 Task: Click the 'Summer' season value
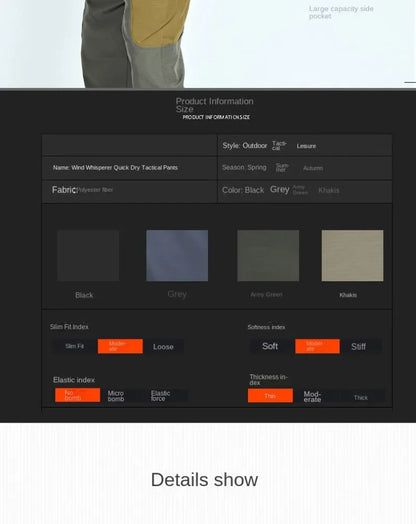[x=282, y=167]
